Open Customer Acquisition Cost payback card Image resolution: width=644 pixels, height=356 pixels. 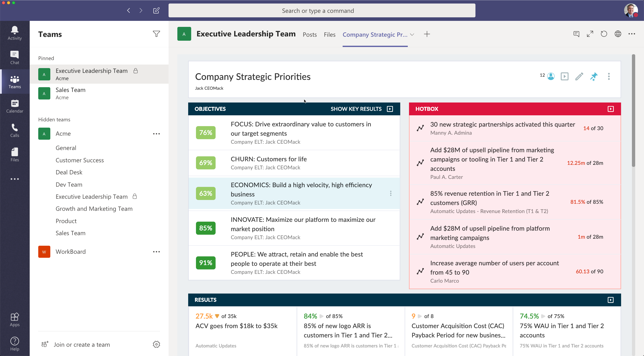(x=459, y=331)
